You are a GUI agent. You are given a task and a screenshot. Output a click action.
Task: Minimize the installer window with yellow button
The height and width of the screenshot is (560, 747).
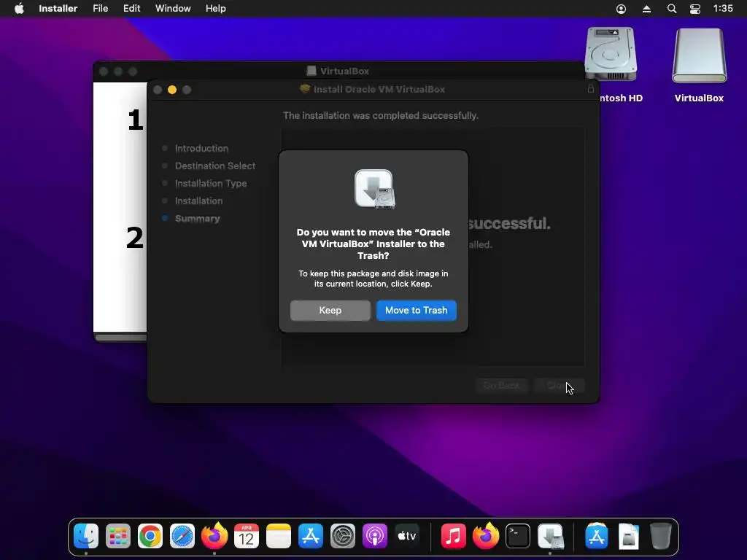click(172, 90)
